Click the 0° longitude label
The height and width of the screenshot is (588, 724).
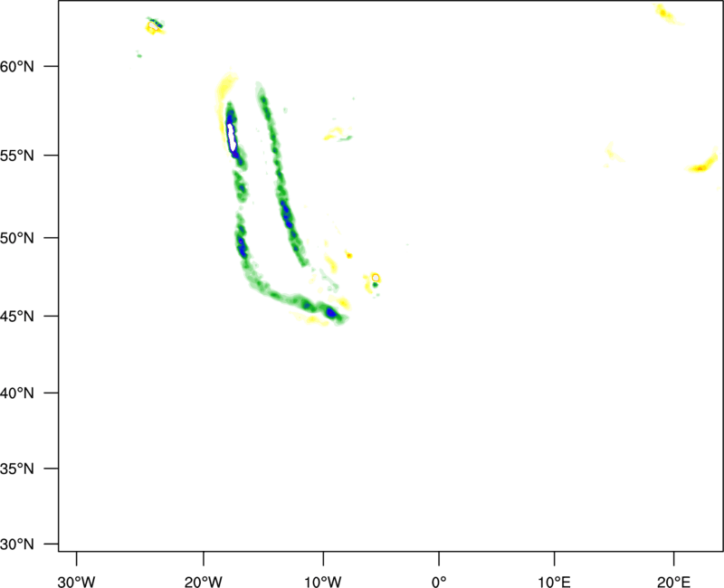439,582
